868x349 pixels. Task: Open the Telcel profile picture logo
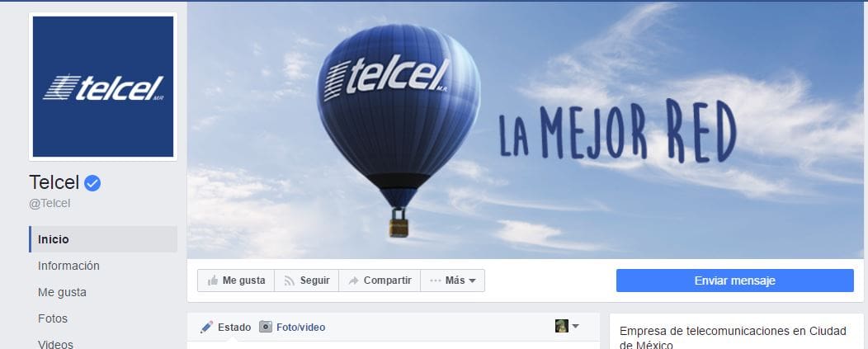pyautogui.click(x=103, y=87)
